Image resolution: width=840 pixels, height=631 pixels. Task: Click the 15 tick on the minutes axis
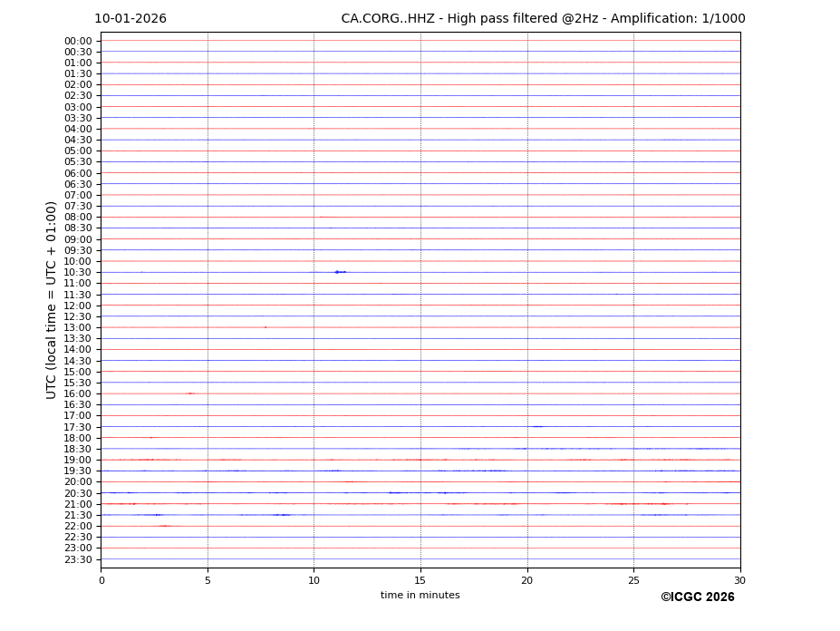click(420, 581)
